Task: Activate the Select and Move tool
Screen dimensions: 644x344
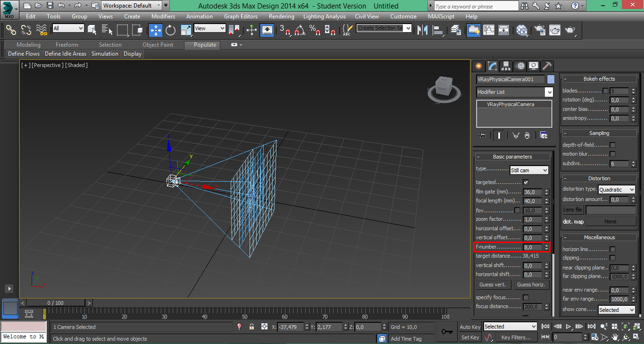Action: [x=155, y=30]
